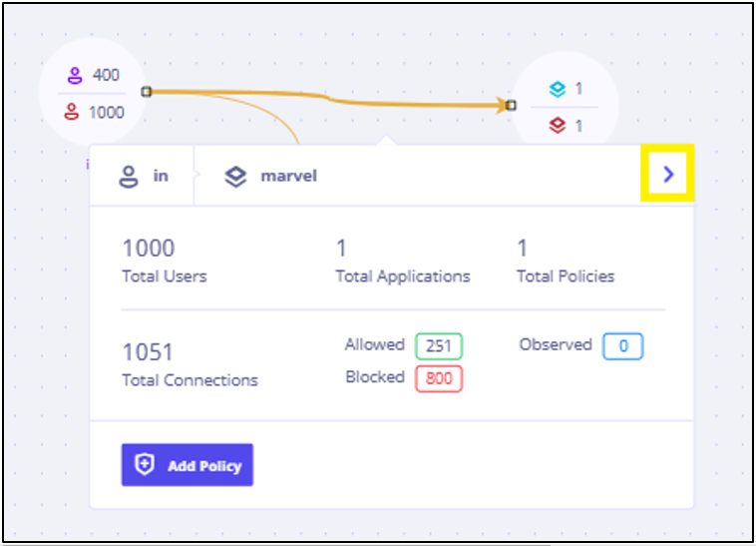Click the red application layers icon
The height and width of the screenshot is (546, 756).
click(x=558, y=126)
